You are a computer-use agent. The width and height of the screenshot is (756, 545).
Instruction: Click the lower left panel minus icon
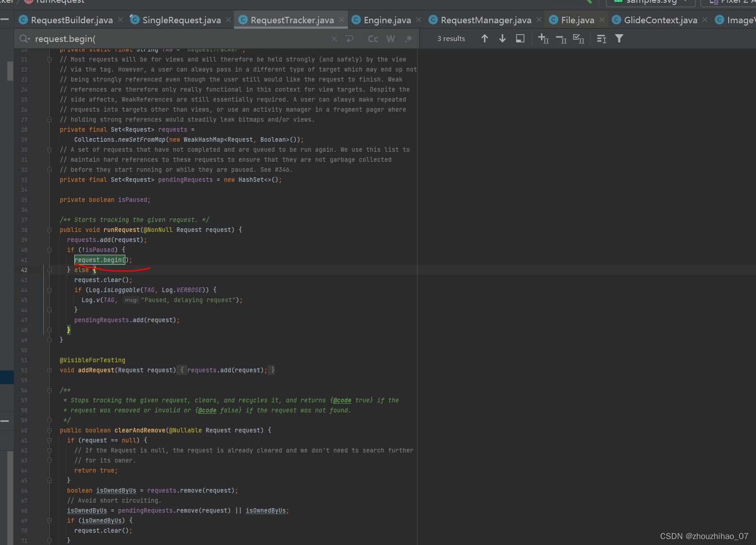point(5,421)
